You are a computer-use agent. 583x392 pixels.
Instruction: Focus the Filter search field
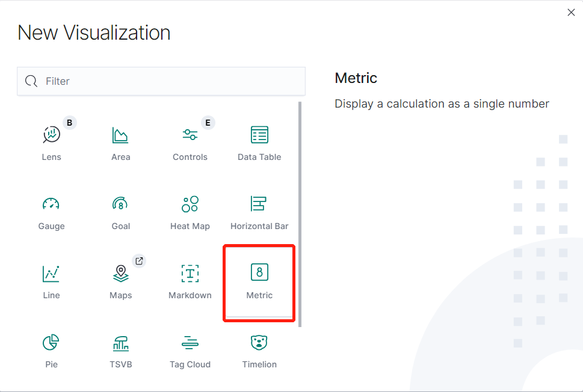tap(161, 81)
